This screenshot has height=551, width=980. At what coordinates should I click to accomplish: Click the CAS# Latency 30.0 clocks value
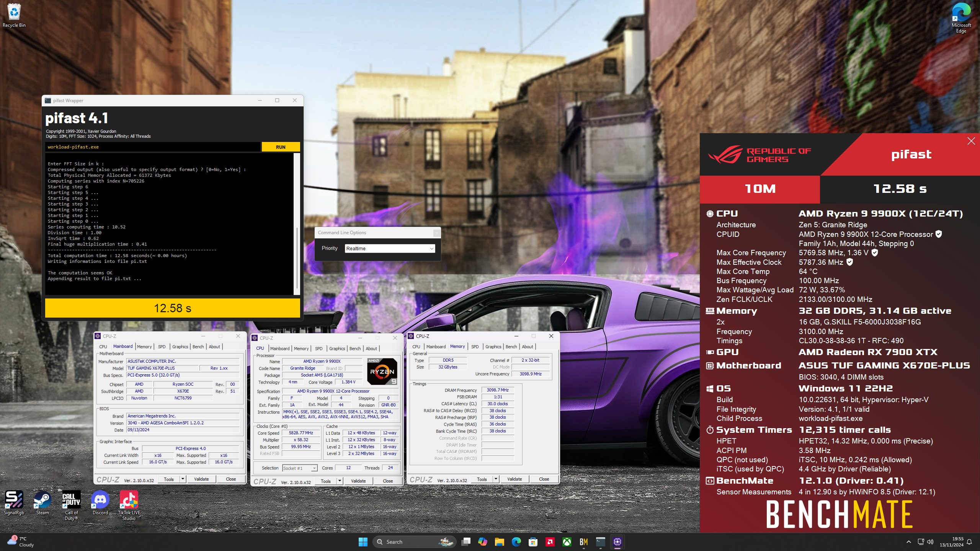tap(498, 404)
